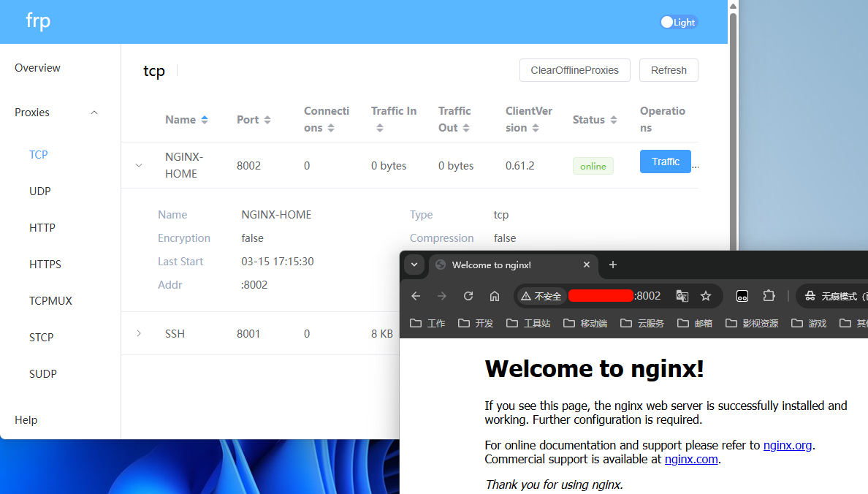This screenshot has width=868, height=494.
Task: Reload the nginx page in browser
Action: point(468,296)
